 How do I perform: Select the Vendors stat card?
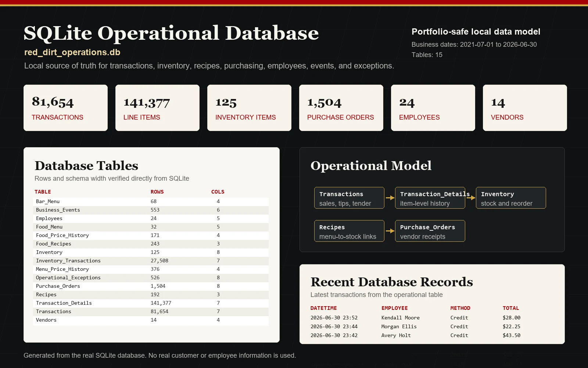(x=525, y=108)
